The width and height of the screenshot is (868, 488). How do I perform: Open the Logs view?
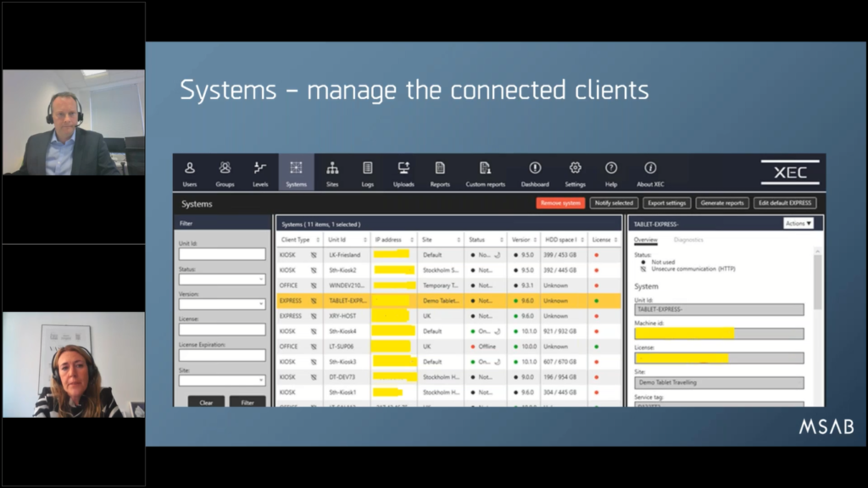(x=368, y=174)
